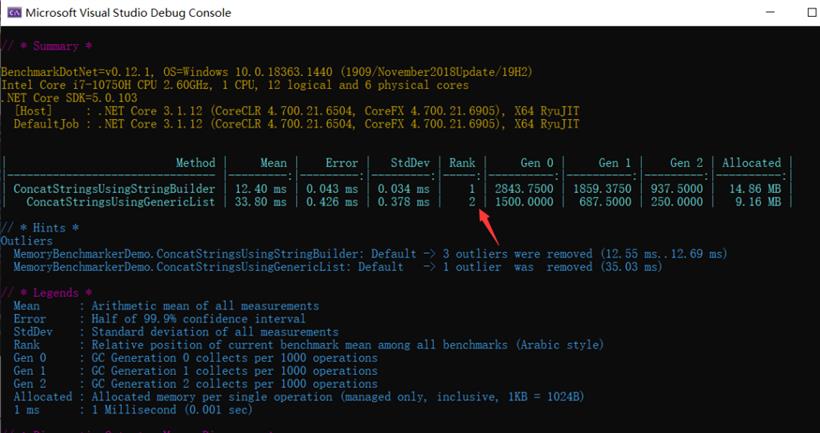Click legend 'GC Generation 2 collects per 1000 operations'
Viewport: 820px width, 433px height.
pyautogui.click(x=234, y=384)
